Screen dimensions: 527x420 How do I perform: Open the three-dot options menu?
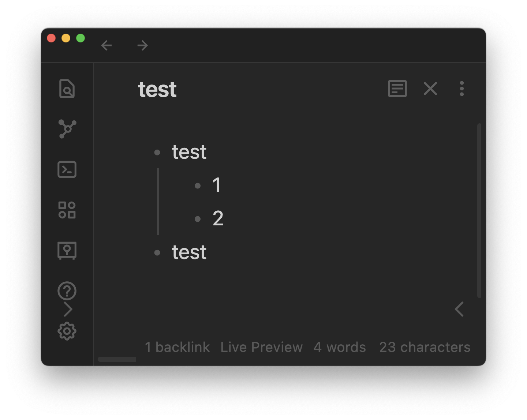[x=462, y=89]
